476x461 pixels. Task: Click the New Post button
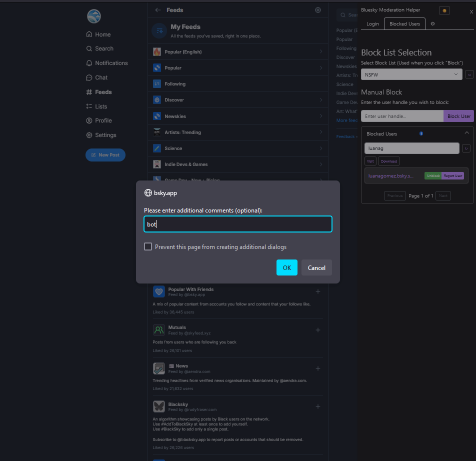pos(105,155)
